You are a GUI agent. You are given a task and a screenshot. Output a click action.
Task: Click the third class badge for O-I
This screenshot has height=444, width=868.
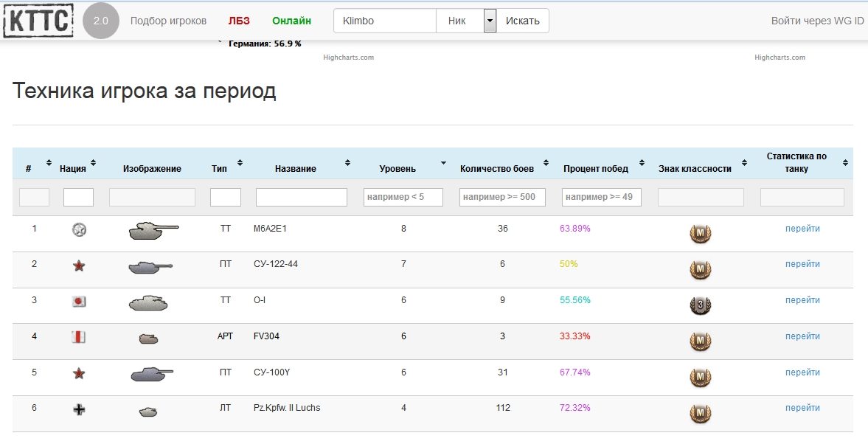click(700, 305)
